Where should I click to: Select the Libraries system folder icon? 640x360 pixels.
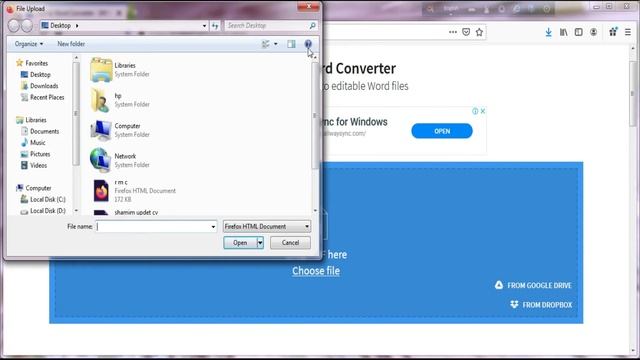click(x=101, y=70)
